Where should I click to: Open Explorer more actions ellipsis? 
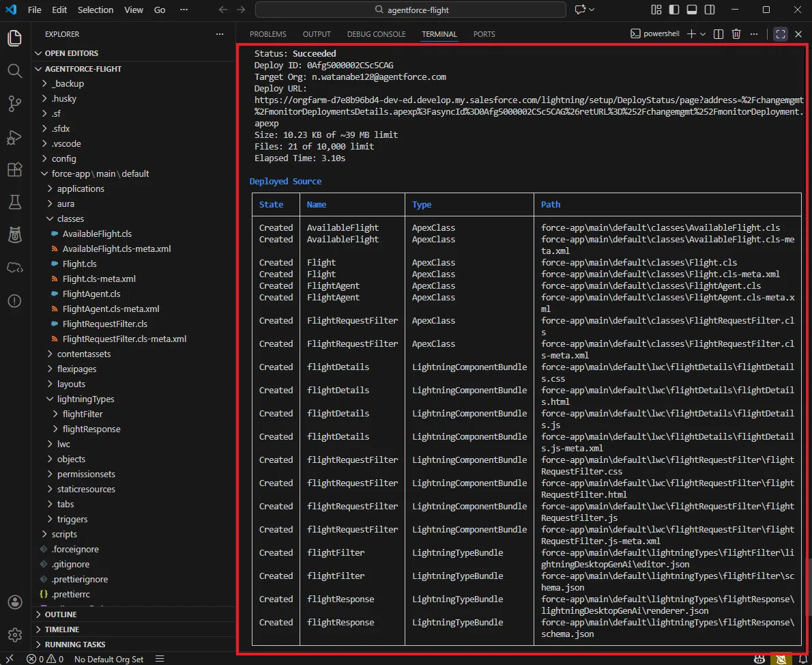coord(220,34)
